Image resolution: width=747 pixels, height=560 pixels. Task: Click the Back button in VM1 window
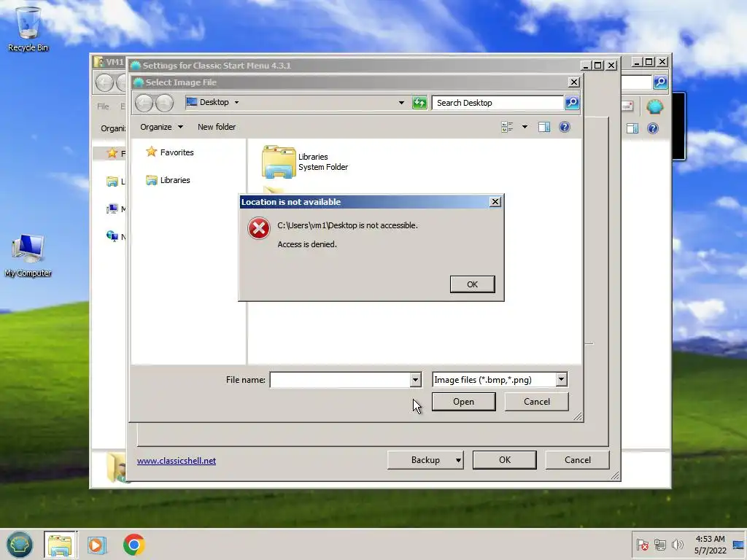pyautogui.click(x=104, y=83)
